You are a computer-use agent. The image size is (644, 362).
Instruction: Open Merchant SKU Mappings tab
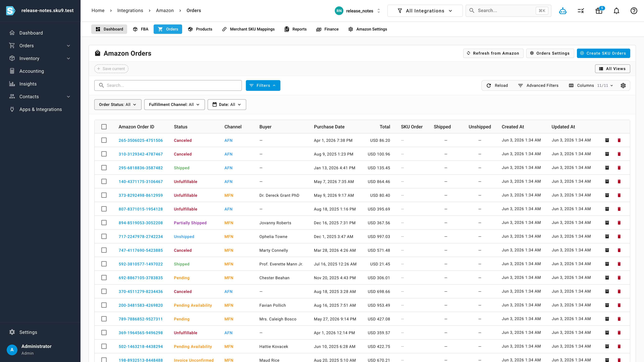(x=248, y=29)
